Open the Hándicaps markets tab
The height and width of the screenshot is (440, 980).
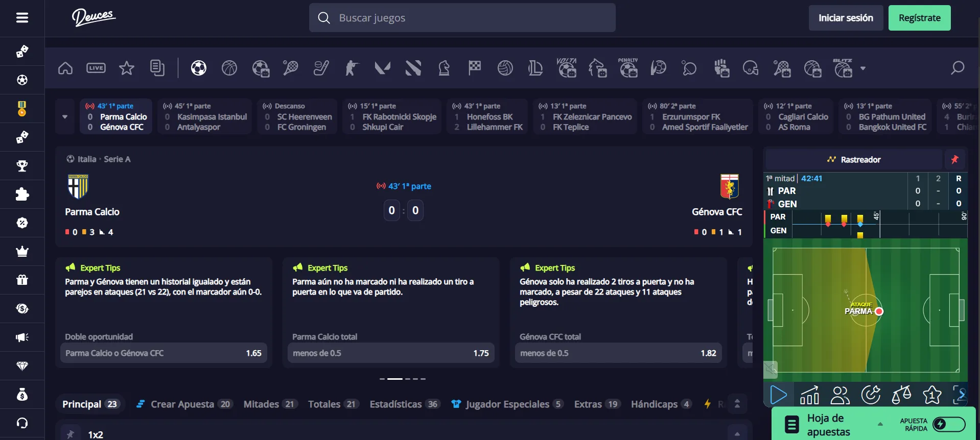pos(661,404)
